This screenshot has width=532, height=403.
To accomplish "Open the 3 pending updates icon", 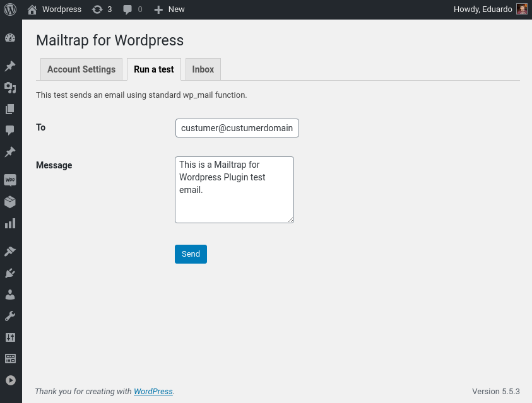I will 102,9.
